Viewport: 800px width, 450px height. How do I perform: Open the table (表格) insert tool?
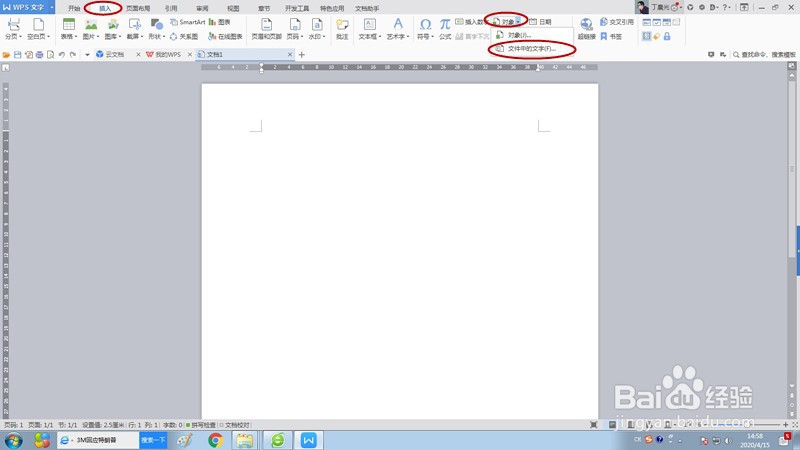[x=68, y=29]
